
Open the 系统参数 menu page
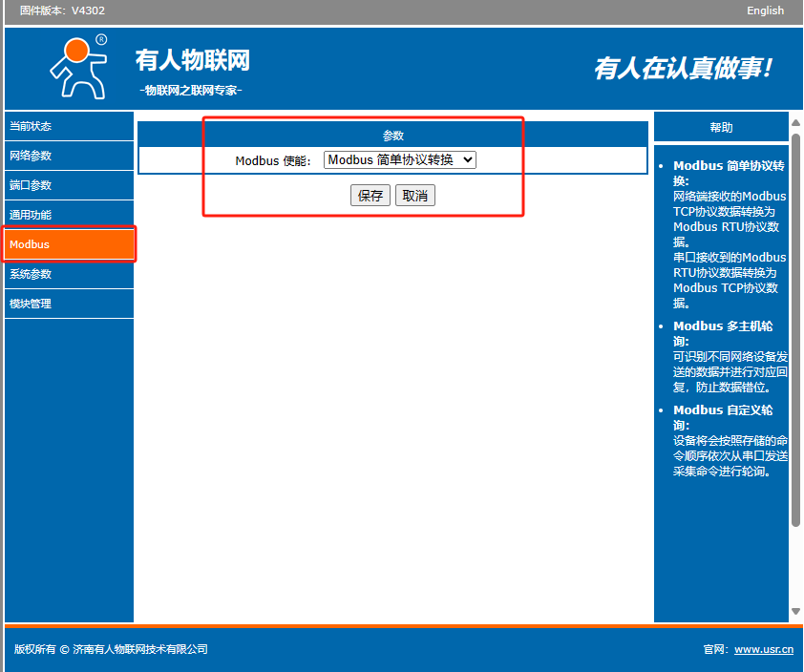(69, 274)
